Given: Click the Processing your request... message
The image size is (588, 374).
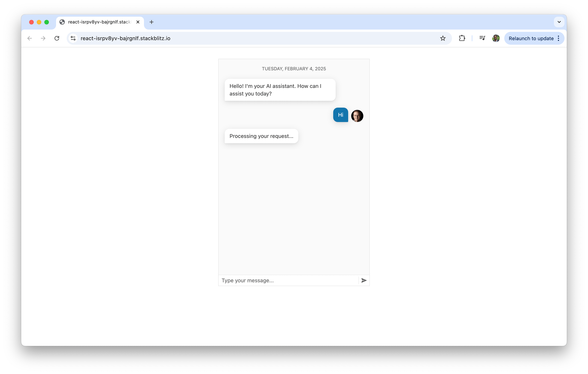Looking at the screenshot, I should [261, 136].
